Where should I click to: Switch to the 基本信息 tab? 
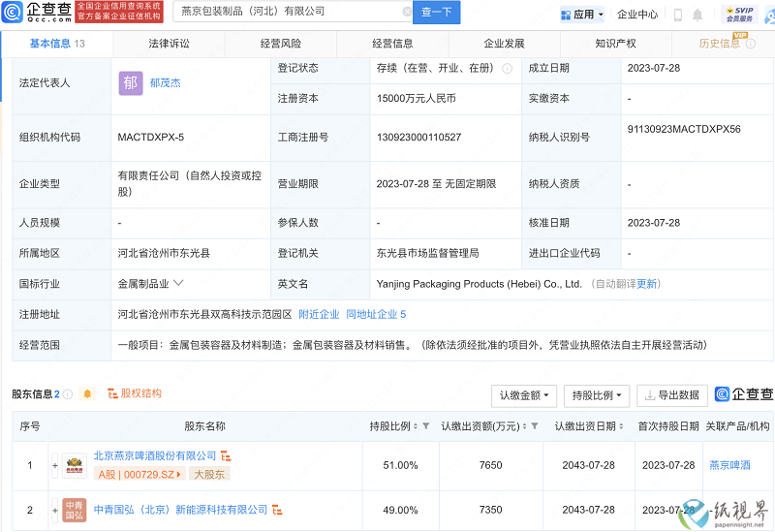(57, 44)
